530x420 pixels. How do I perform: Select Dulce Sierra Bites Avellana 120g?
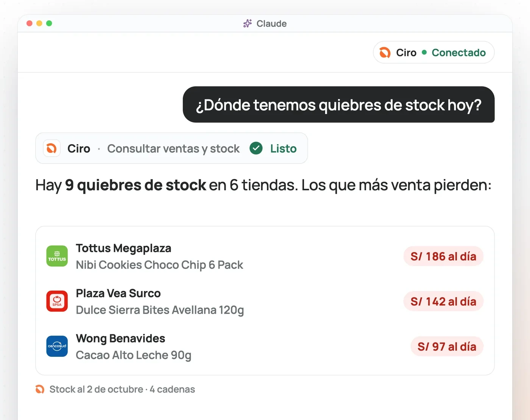[x=160, y=310]
